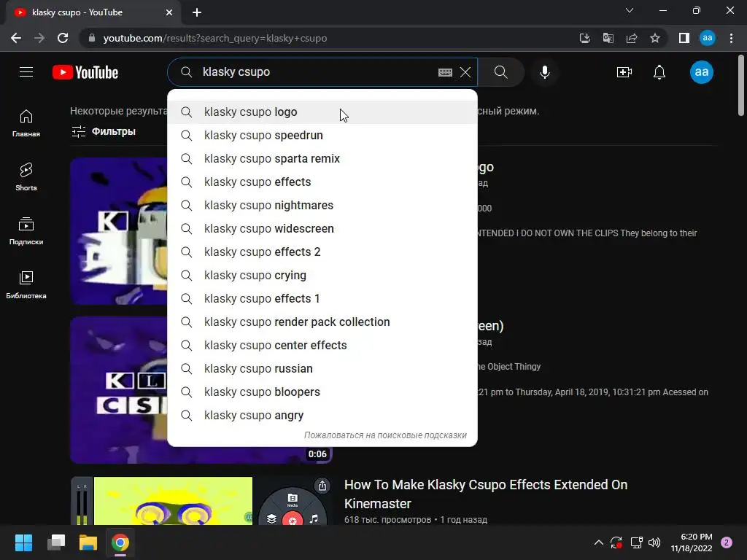This screenshot has width=747, height=560.
Task: Click the share page icon in address bar
Action: [632, 38]
